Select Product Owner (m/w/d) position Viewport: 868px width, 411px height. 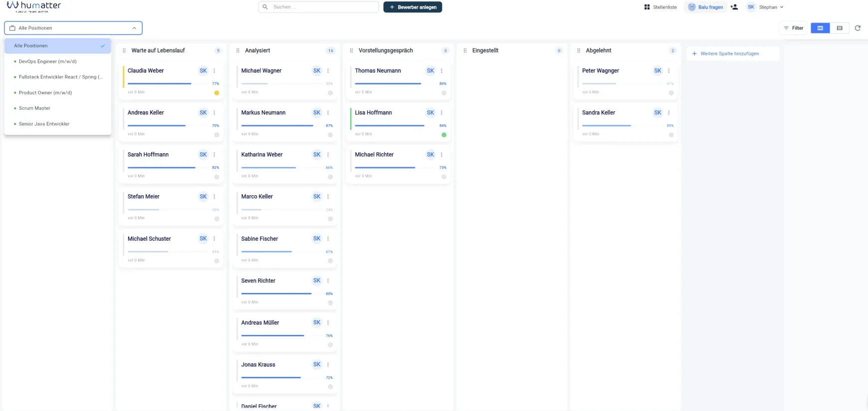58,92
